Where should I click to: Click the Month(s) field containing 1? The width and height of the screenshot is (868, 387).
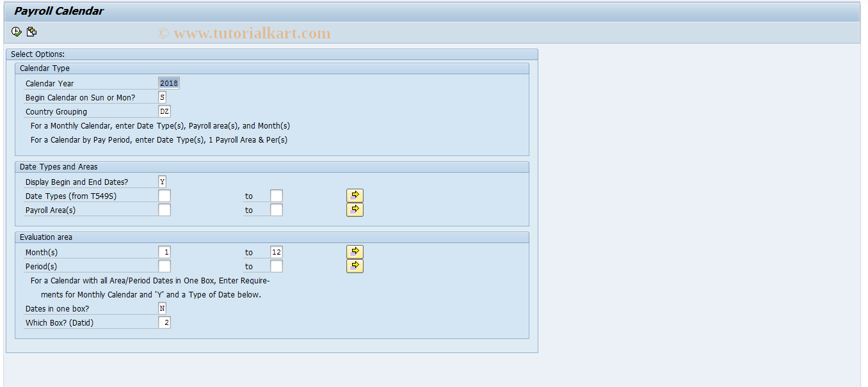tap(165, 251)
